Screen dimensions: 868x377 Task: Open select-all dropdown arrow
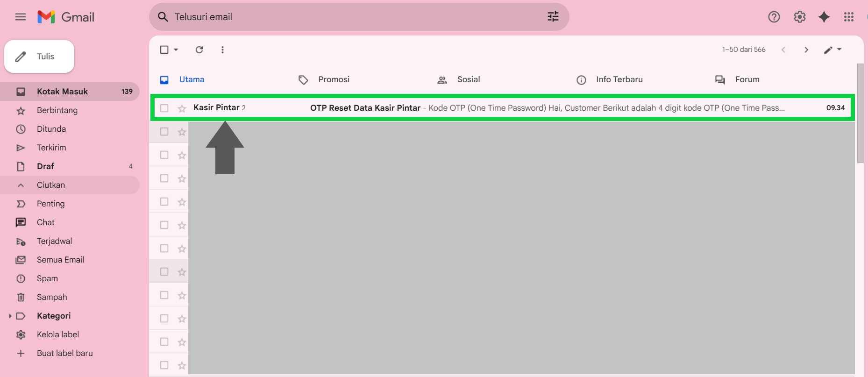(176, 50)
